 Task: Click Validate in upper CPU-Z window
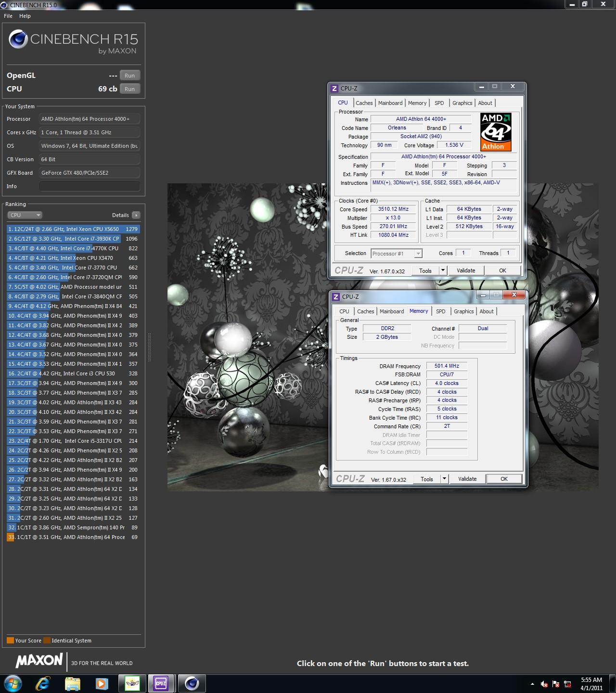click(x=466, y=271)
